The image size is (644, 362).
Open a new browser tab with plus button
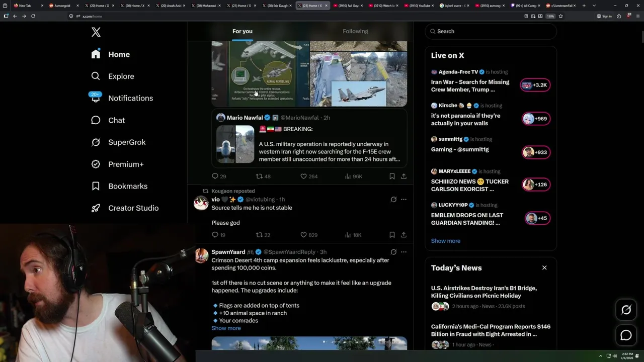584,6
